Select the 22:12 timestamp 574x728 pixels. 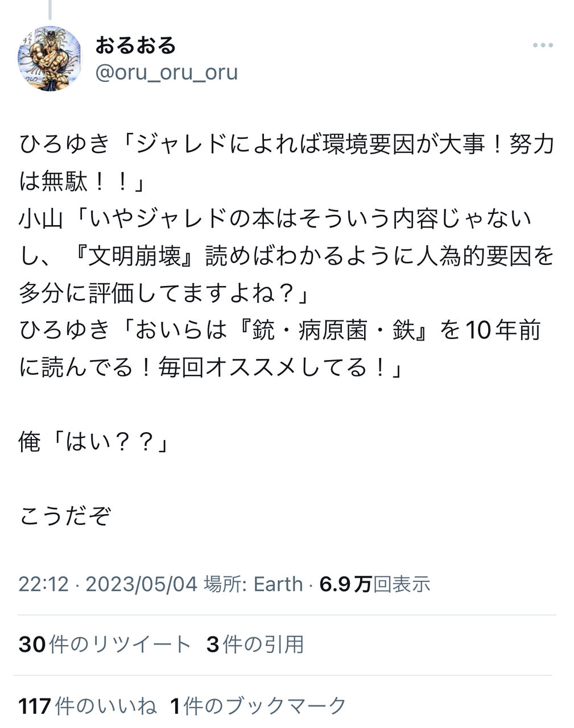click(x=43, y=584)
